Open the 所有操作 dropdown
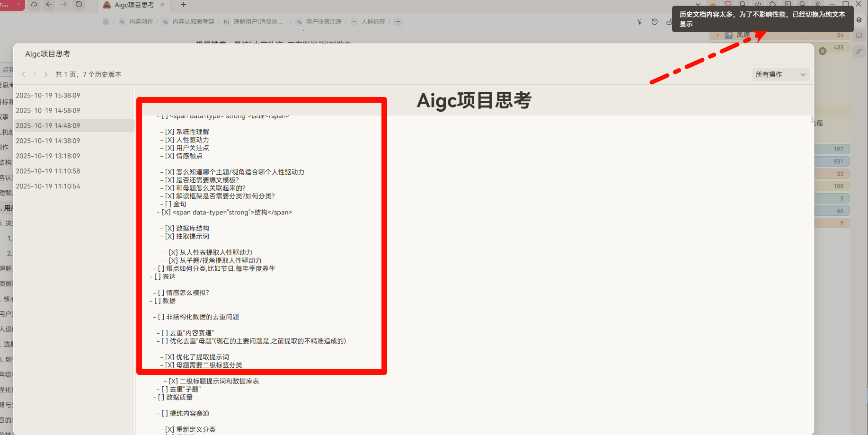The image size is (868, 435). coord(780,74)
